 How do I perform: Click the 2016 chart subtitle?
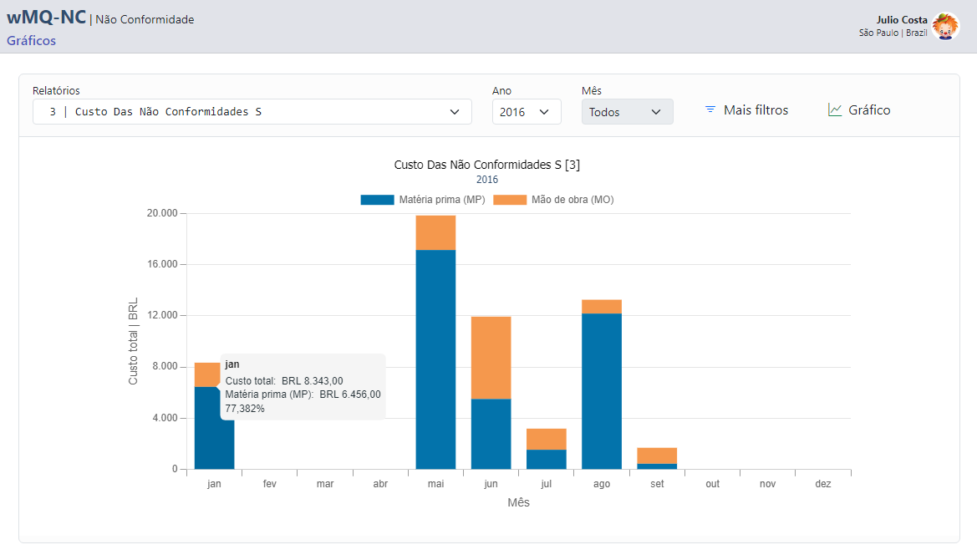[487, 180]
